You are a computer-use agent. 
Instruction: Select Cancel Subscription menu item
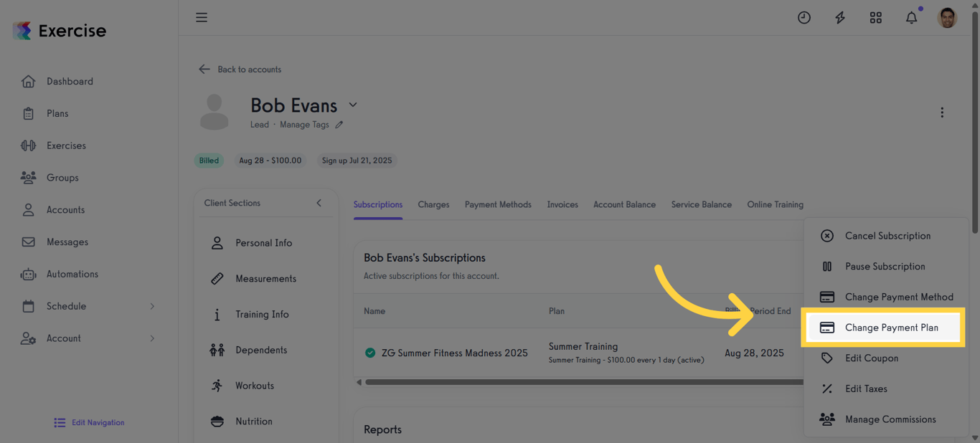tap(885, 236)
